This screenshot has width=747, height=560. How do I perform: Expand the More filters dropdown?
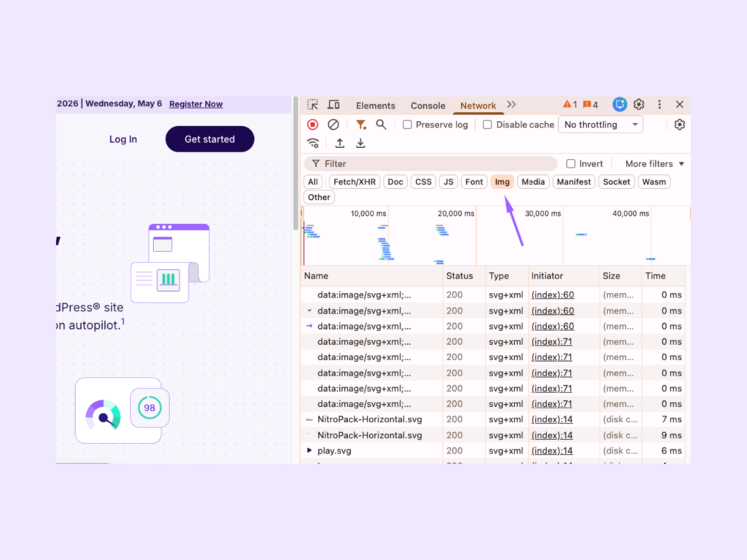point(654,164)
